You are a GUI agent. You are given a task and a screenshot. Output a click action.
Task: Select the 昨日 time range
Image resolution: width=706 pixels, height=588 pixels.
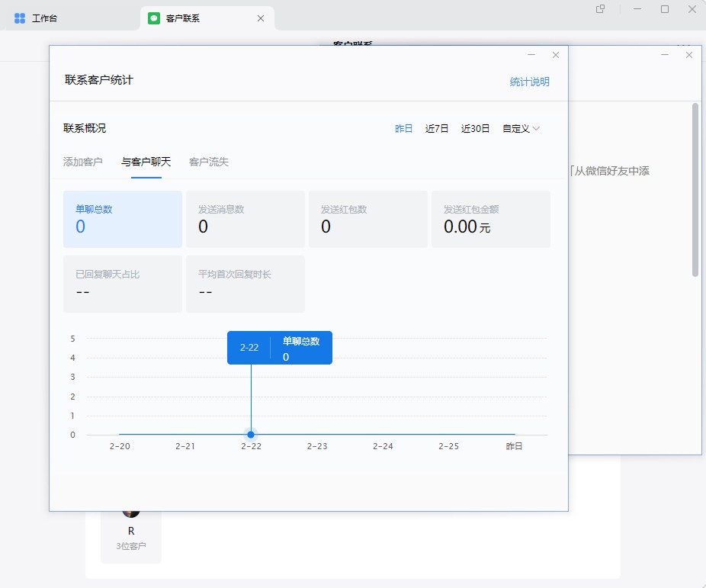point(403,129)
